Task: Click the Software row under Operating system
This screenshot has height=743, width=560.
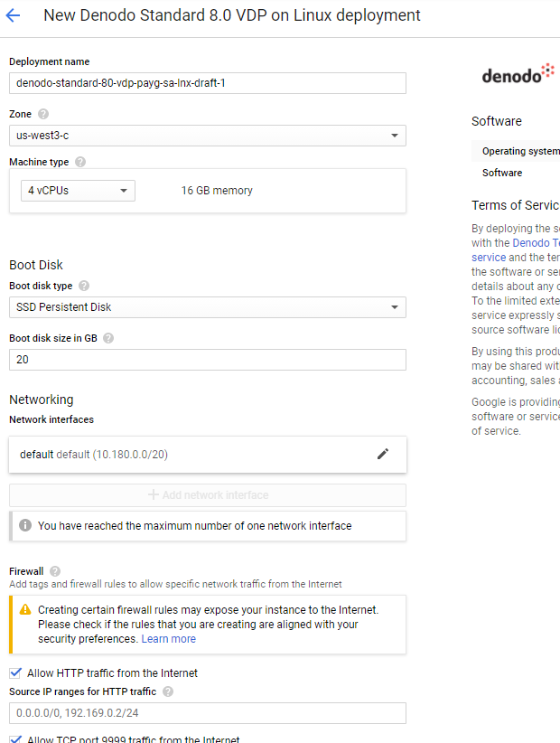Action: click(516, 173)
